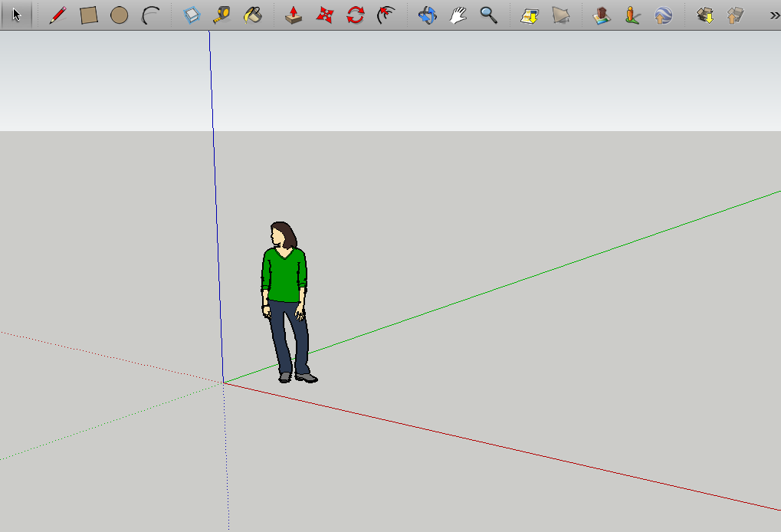Viewport: 781px width, 532px height.
Task: Open Get Models from the toolbar
Action: click(x=704, y=15)
